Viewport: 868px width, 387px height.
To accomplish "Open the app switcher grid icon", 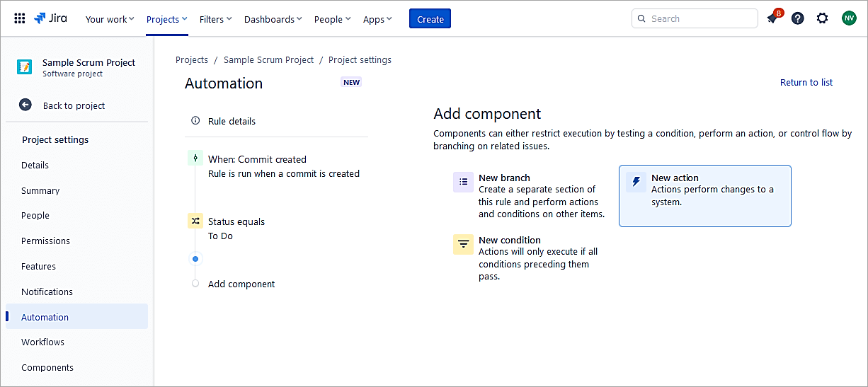I will (x=20, y=19).
